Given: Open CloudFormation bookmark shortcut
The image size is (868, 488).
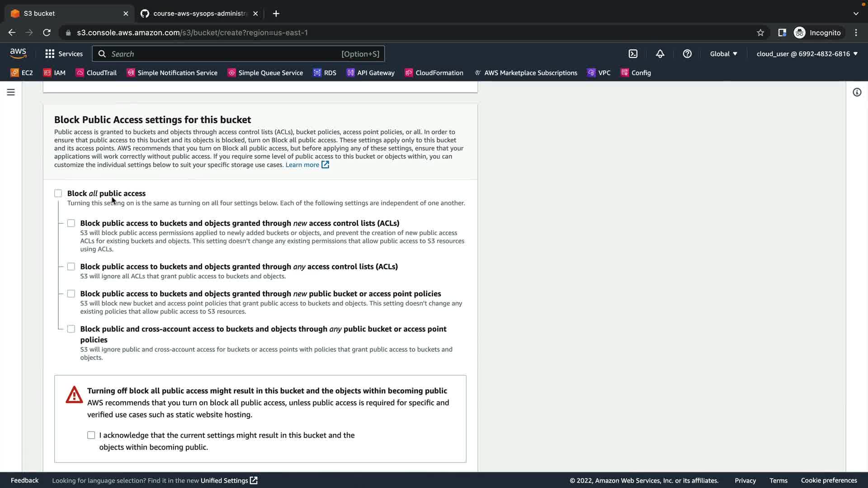Looking at the screenshot, I should click(434, 73).
